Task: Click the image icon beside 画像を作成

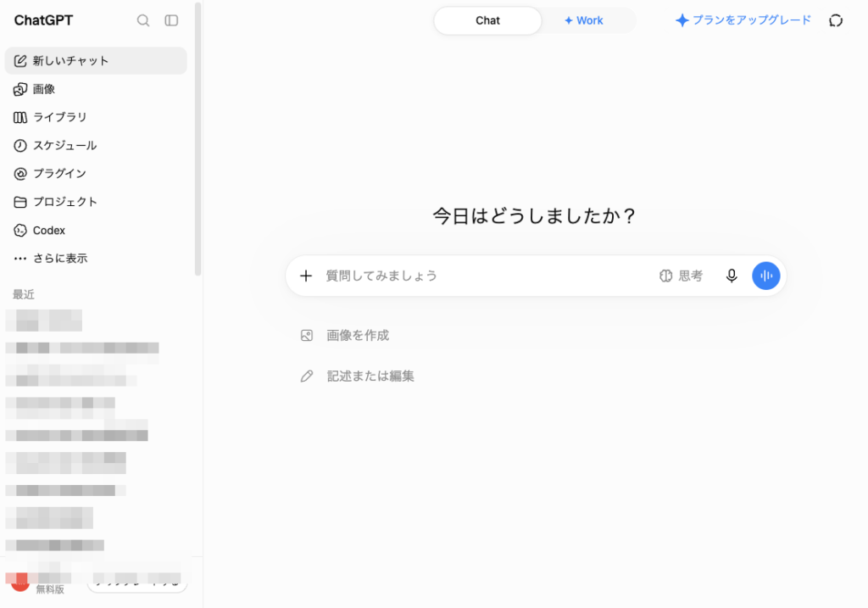Action: coord(307,336)
